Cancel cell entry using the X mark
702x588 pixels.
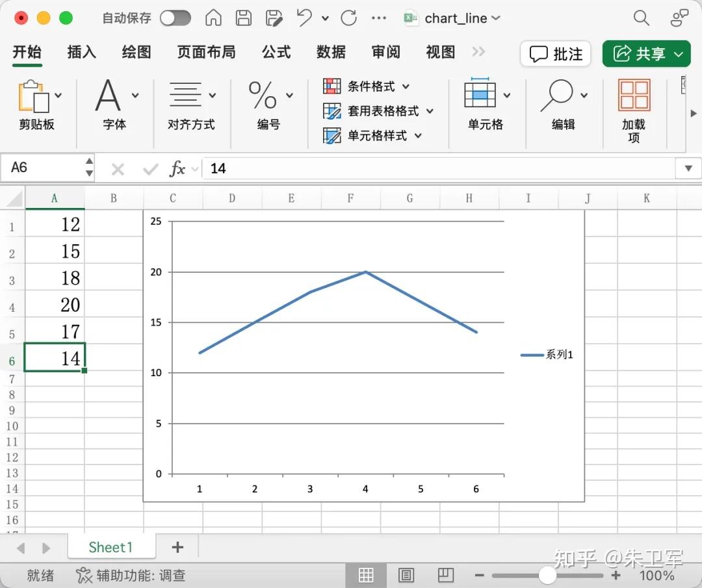pos(117,168)
